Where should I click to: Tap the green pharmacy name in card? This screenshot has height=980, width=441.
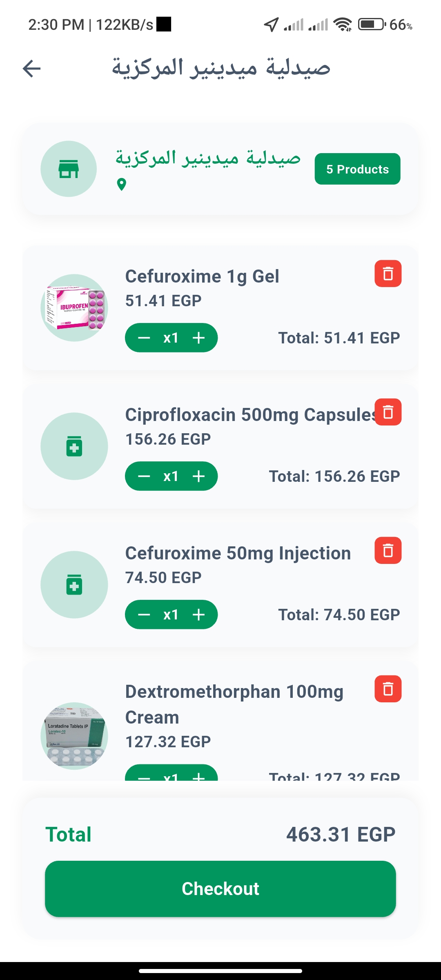(208, 158)
